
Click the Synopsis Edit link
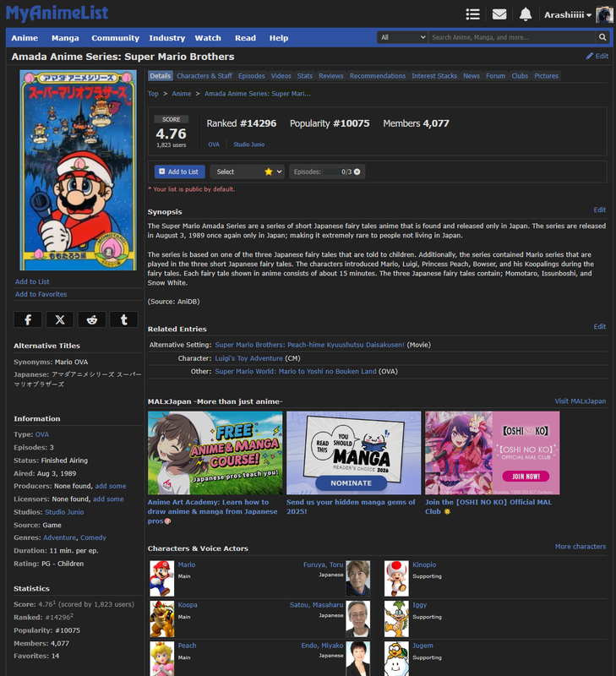(600, 210)
